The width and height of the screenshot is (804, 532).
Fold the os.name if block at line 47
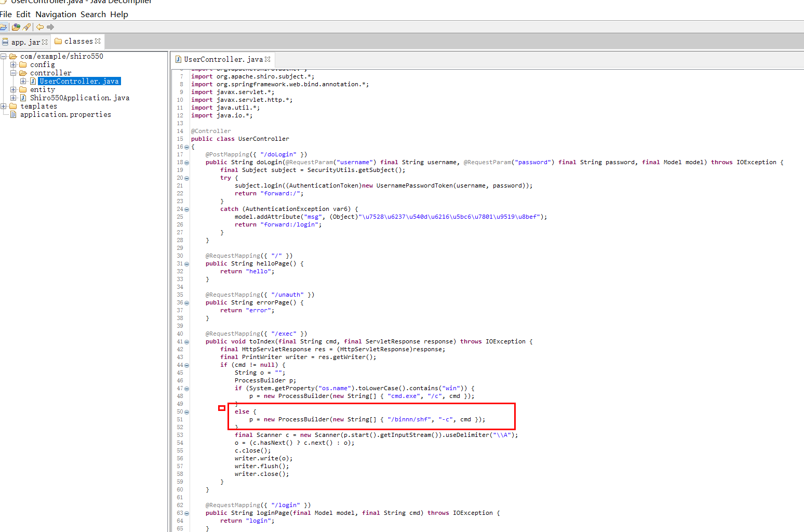pyautogui.click(x=187, y=389)
